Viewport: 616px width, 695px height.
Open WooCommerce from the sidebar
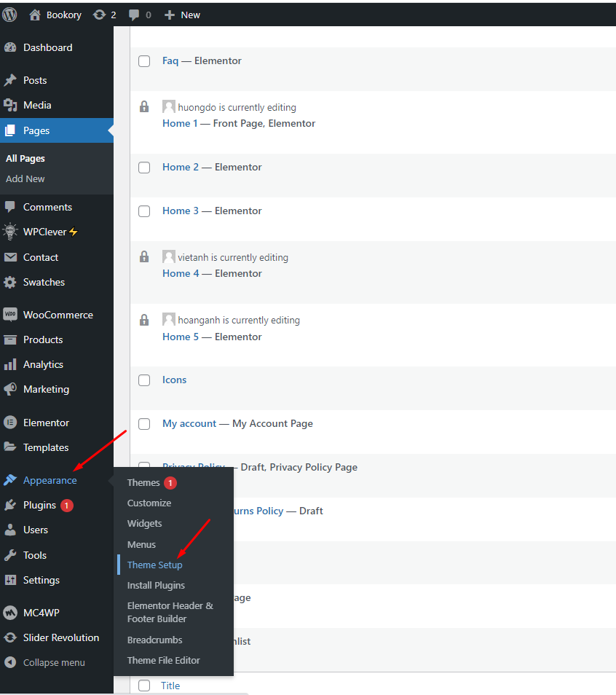pos(58,315)
